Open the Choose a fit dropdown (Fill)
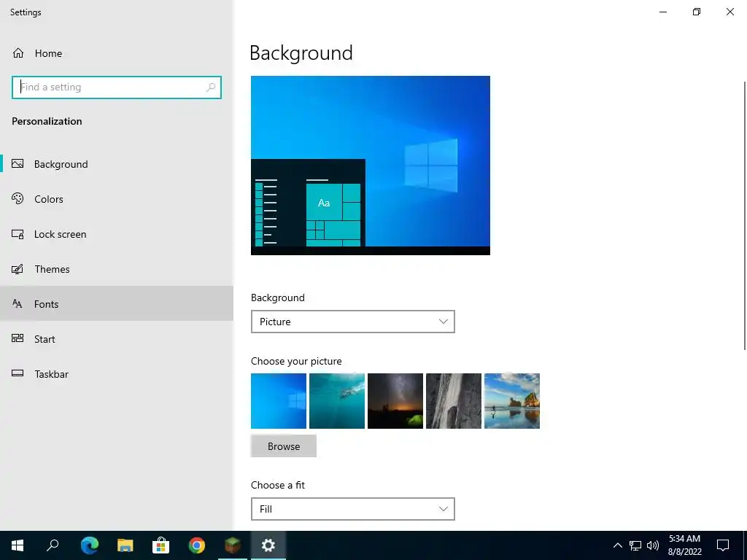Viewport: 747px width, 560px height. [353, 509]
